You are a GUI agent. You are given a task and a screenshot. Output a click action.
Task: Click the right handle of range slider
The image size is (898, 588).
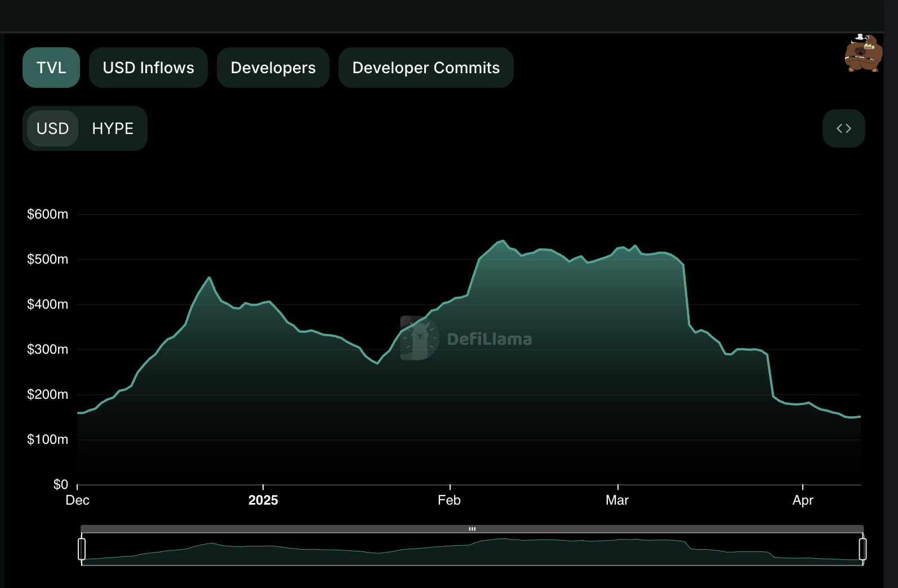[x=863, y=549]
